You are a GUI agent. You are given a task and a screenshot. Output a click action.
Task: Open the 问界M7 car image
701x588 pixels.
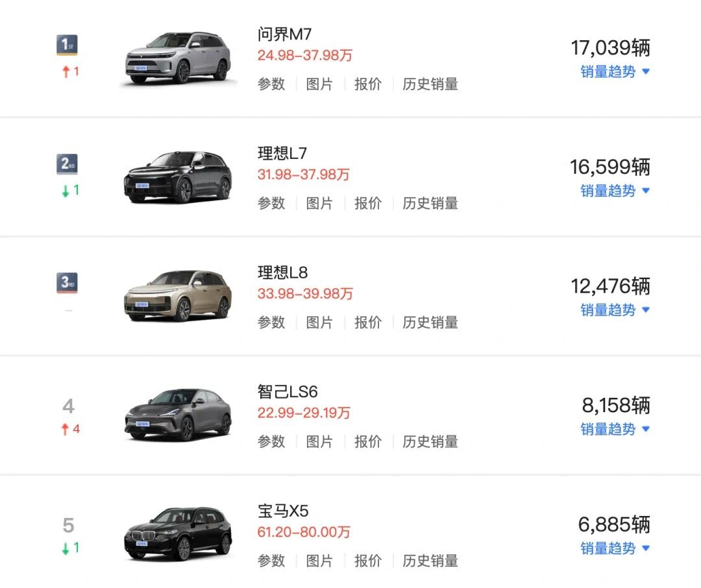coord(177,58)
